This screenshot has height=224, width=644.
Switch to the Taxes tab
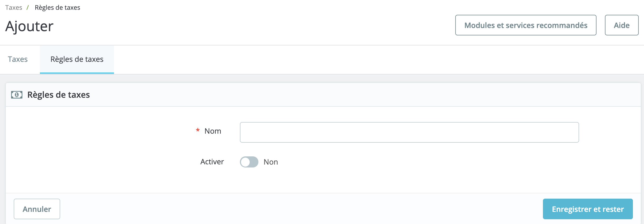18,59
